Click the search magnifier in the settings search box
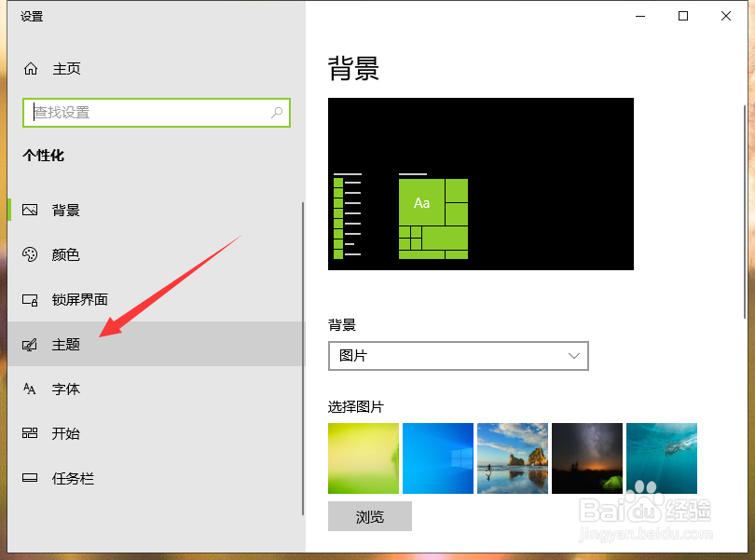 coord(277,112)
